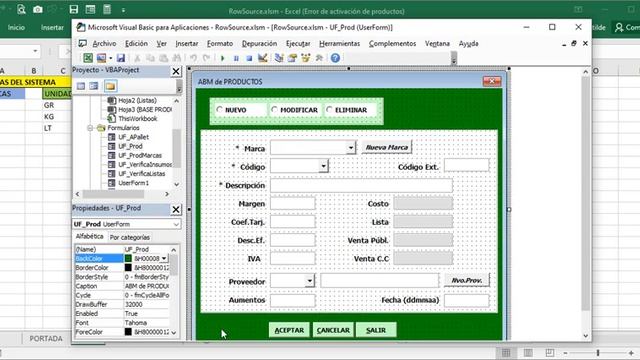This screenshot has width=640, height=360.
Task: Select the ELIMINAR radio button
Action: click(x=329, y=109)
